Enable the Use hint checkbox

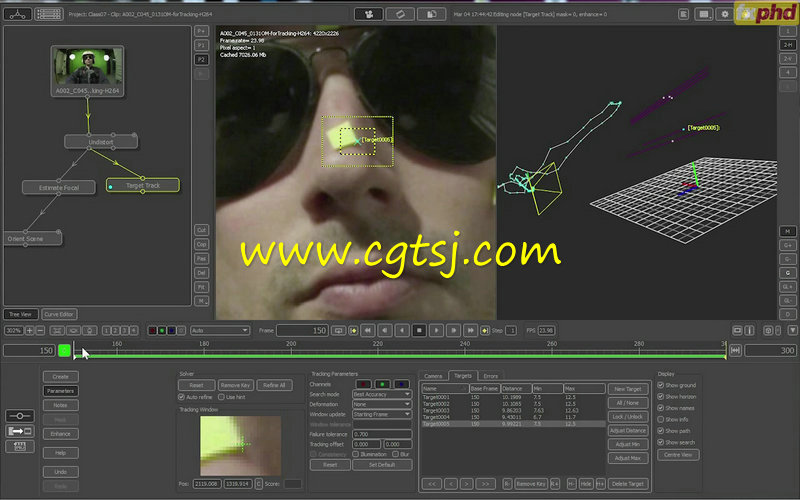(221, 397)
